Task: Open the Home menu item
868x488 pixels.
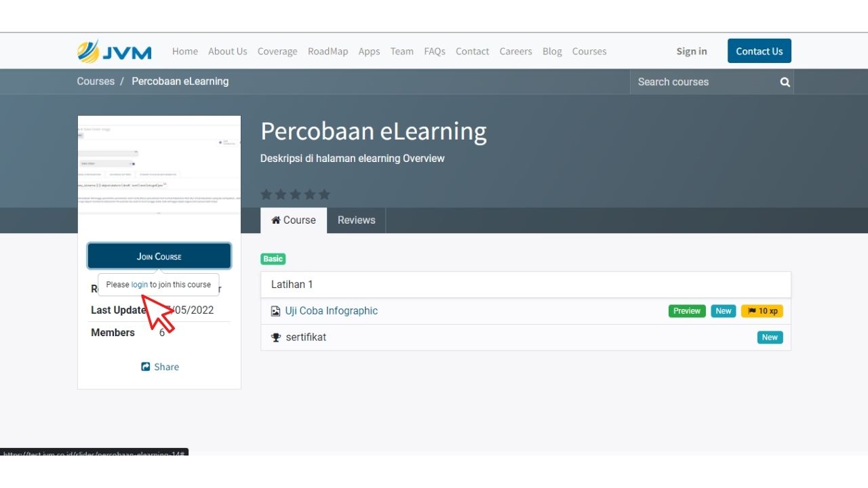Action: [x=185, y=52]
